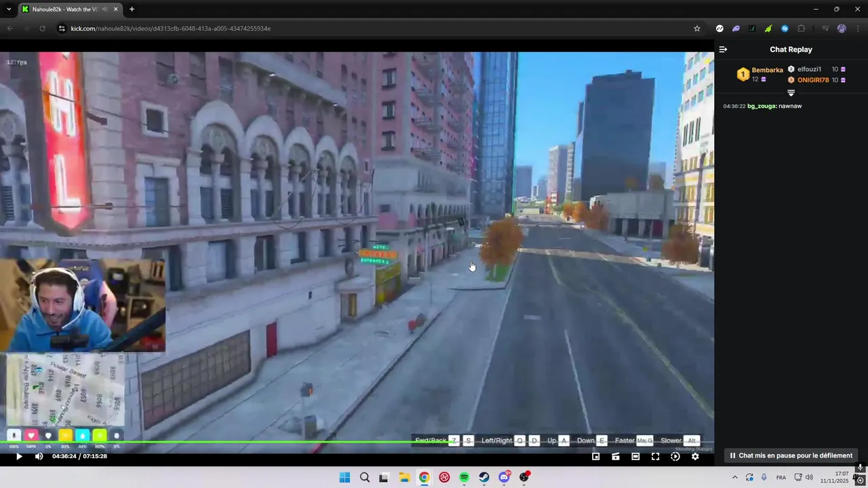Click the in-game minimap overlay
The width and height of the screenshot is (868, 488).
(x=65, y=389)
